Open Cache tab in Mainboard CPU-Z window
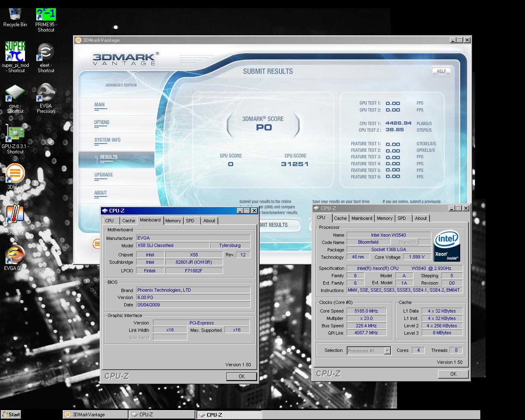This screenshot has width=525, height=420. pyautogui.click(x=128, y=221)
